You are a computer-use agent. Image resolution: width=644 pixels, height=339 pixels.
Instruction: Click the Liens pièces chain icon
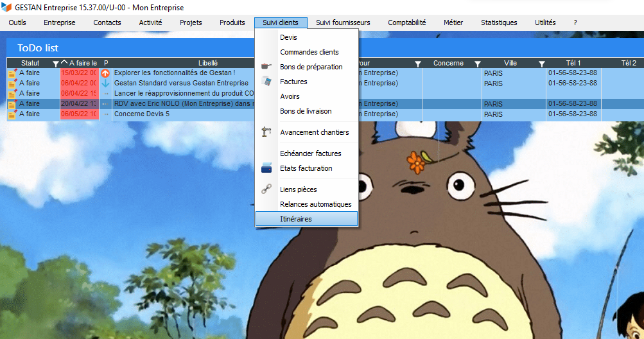[267, 189]
